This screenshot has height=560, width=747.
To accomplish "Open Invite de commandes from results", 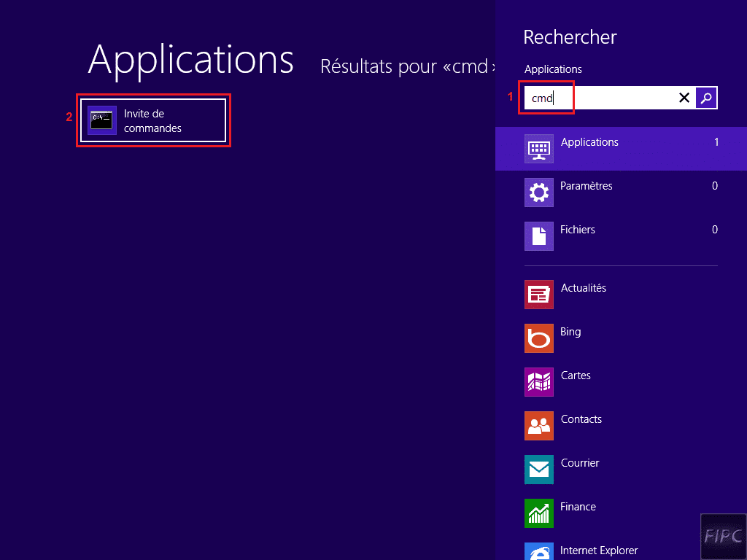I will pyautogui.click(x=153, y=120).
